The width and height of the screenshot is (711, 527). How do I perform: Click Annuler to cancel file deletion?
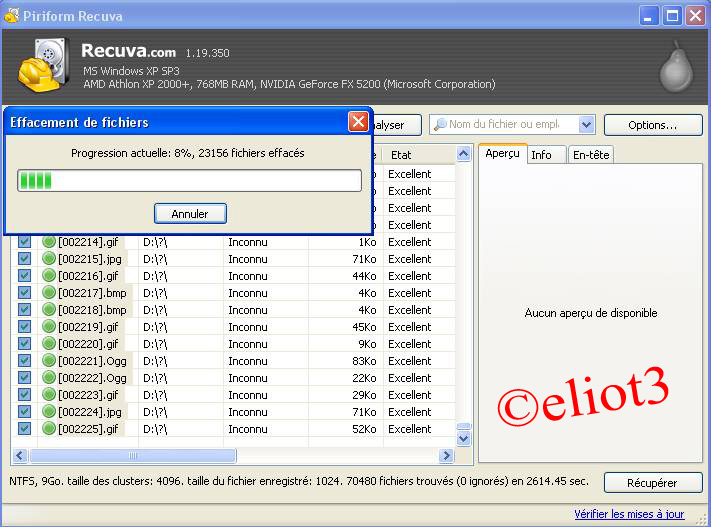point(190,214)
